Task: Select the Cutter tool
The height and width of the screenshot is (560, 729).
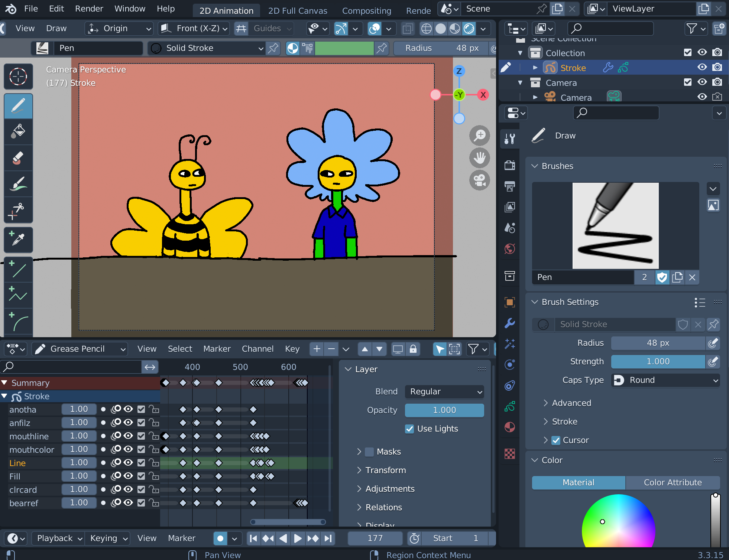Action: pos(18,211)
